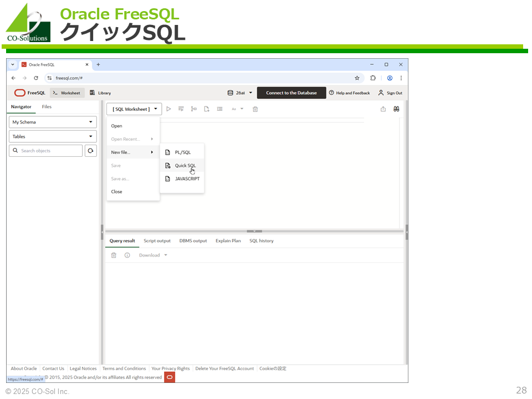The width and height of the screenshot is (532, 399).
Task: Click the share icon at worksheet top right
Action: pos(383,109)
